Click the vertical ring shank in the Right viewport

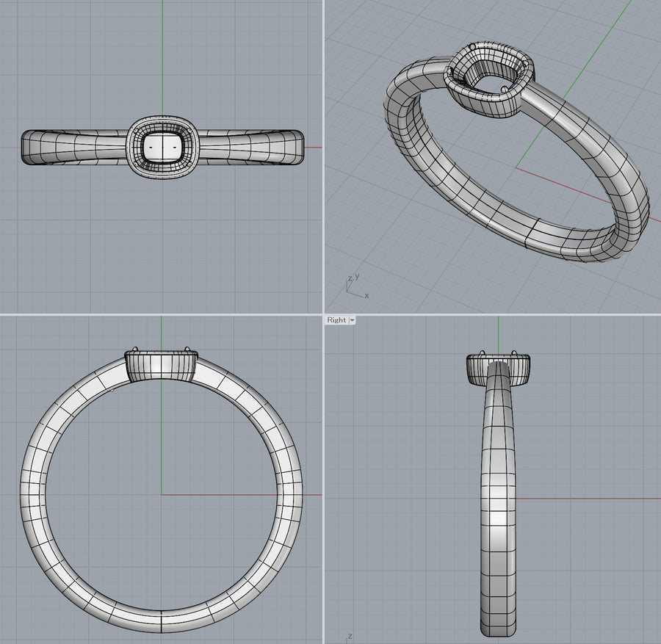click(499, 514)
